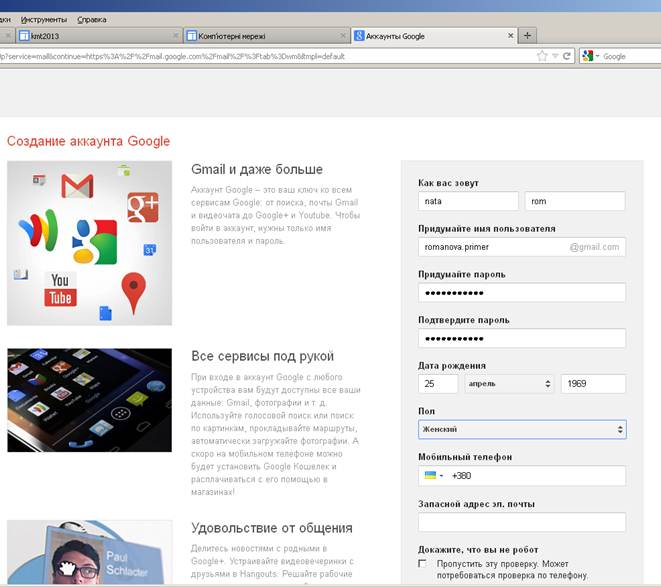Click the birth year field showing 1969
Image resolution: width=661 pixels, height=587 pixels.
coord(593,384)
